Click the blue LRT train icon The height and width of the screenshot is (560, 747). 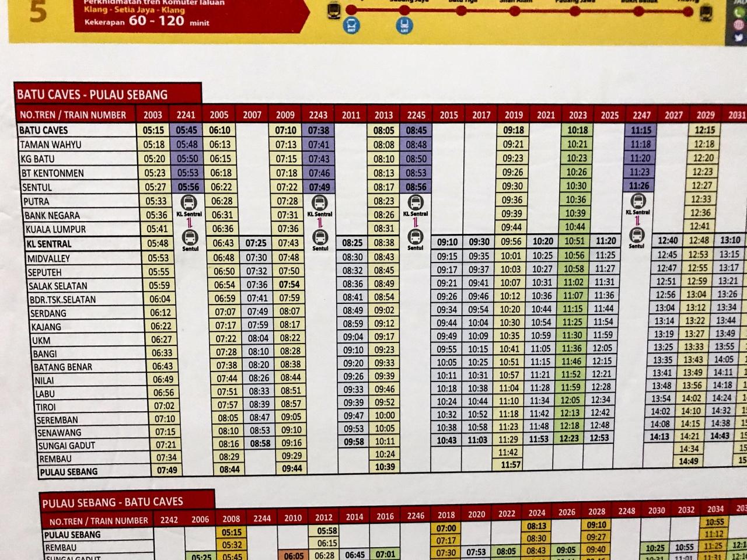pyautogui.click(x=404, y=26)
